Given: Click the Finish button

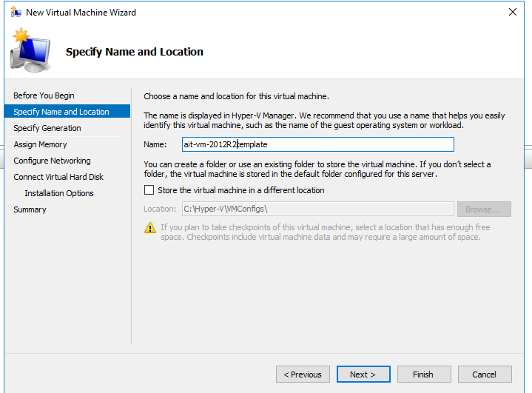Looking at the screenshot, I should pyautogui.click(x=424, y=374).
